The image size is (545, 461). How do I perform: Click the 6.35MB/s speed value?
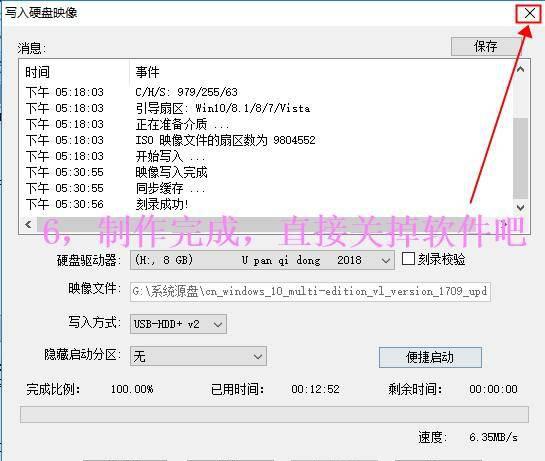(493, 437)
